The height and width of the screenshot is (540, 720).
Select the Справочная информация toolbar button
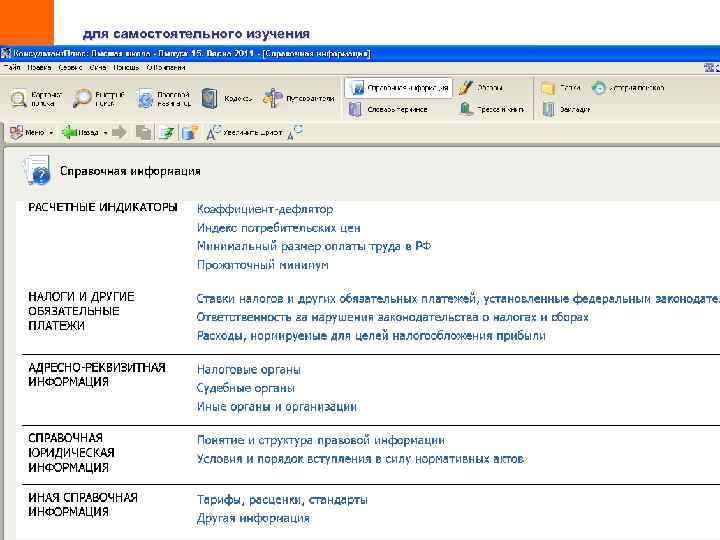399,87
